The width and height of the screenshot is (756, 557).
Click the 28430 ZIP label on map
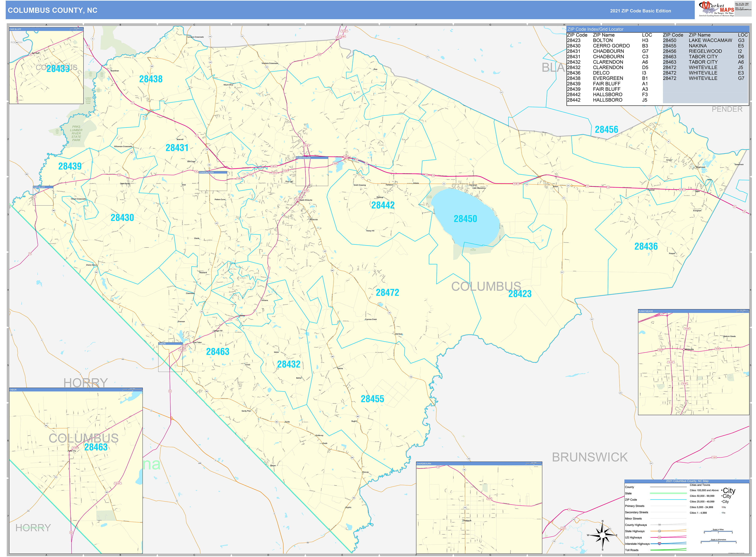click(x=122, y=218)
